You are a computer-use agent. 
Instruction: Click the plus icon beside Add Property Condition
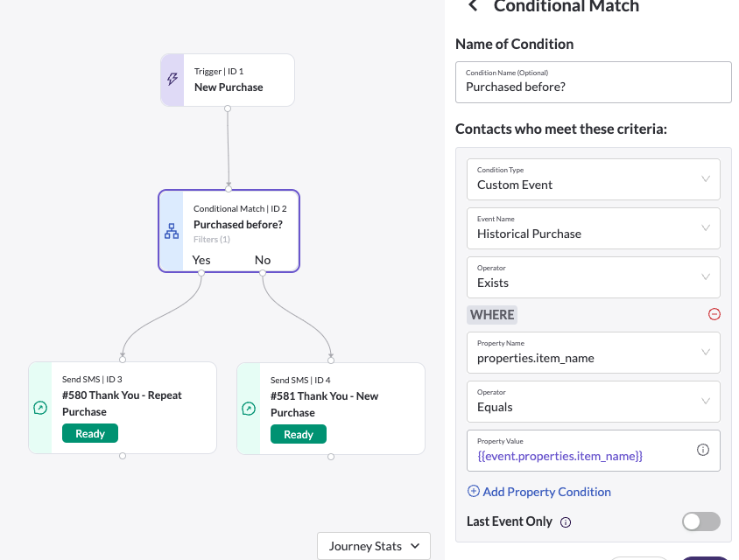(x=473, y=491)
